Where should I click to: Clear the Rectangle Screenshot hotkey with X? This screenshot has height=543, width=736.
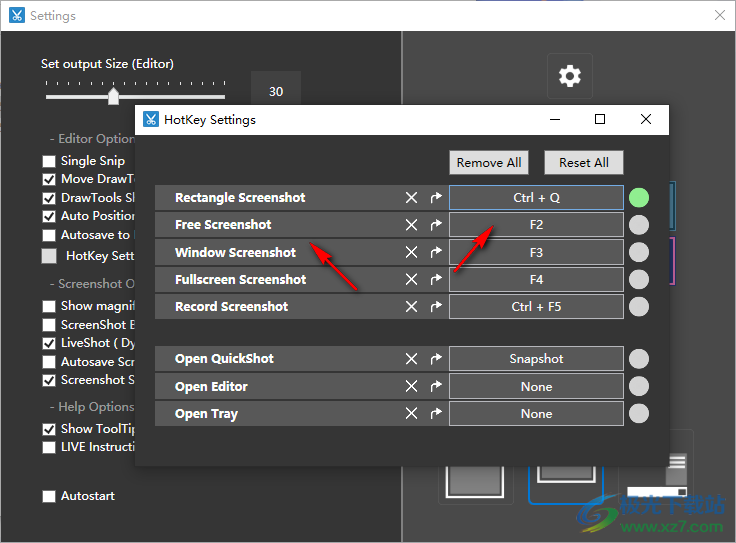click(411, 198)
